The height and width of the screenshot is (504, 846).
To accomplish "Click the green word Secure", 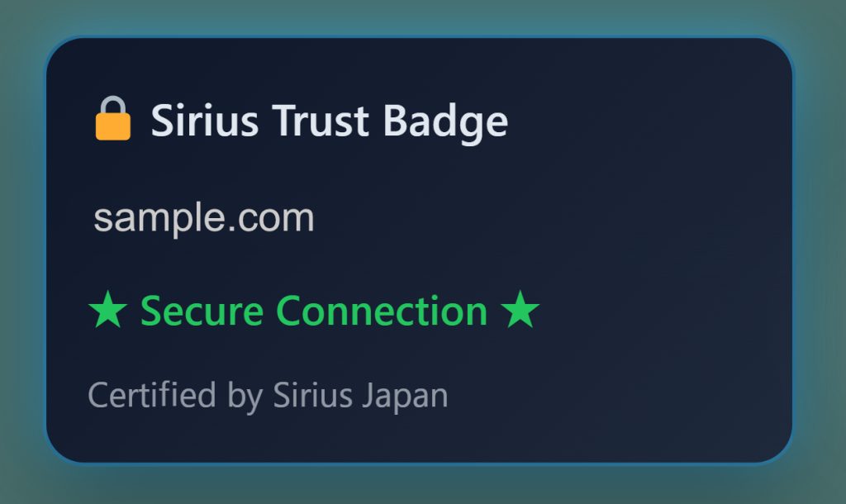I will [202, 311].
